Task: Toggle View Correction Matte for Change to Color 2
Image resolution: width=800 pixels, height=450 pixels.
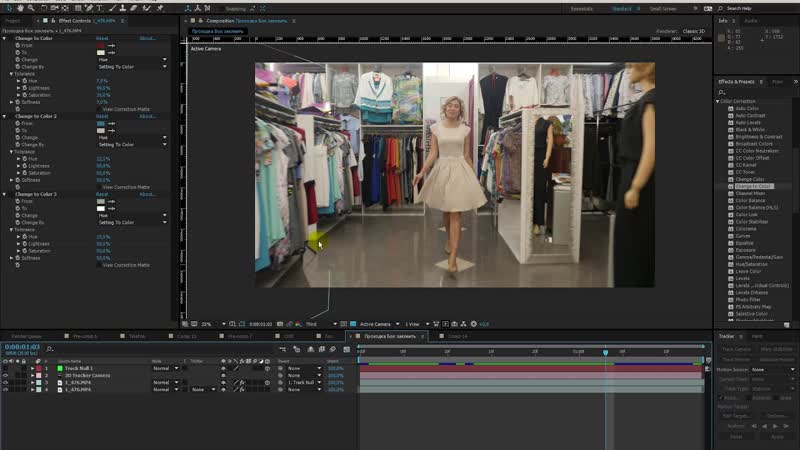Action: coord(99,187)
